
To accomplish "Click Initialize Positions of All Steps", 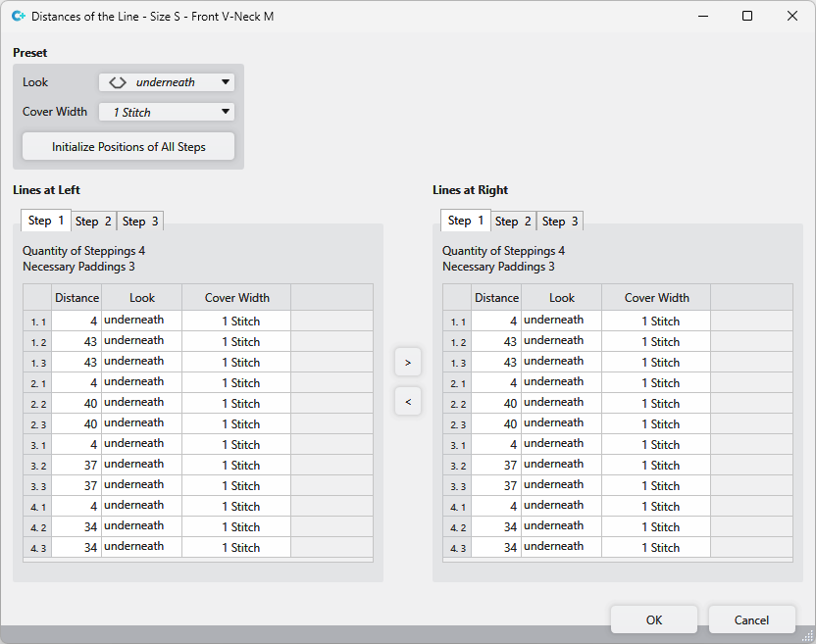I will (128, 147).
